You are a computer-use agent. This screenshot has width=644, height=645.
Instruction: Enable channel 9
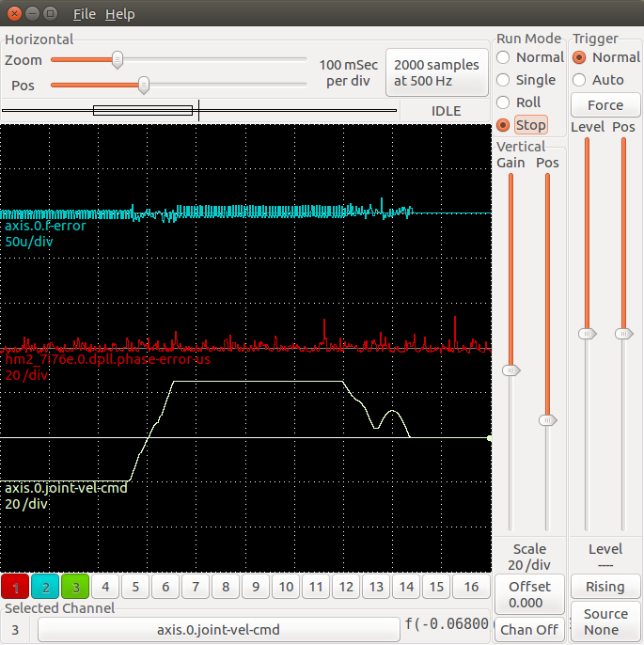coord(256,586)
